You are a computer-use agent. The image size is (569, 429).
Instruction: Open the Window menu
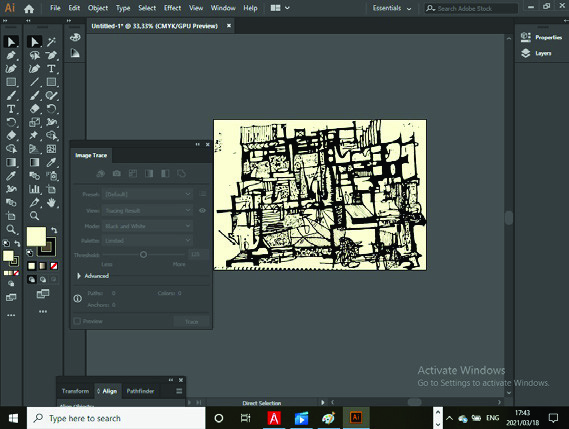click(223, 8)
